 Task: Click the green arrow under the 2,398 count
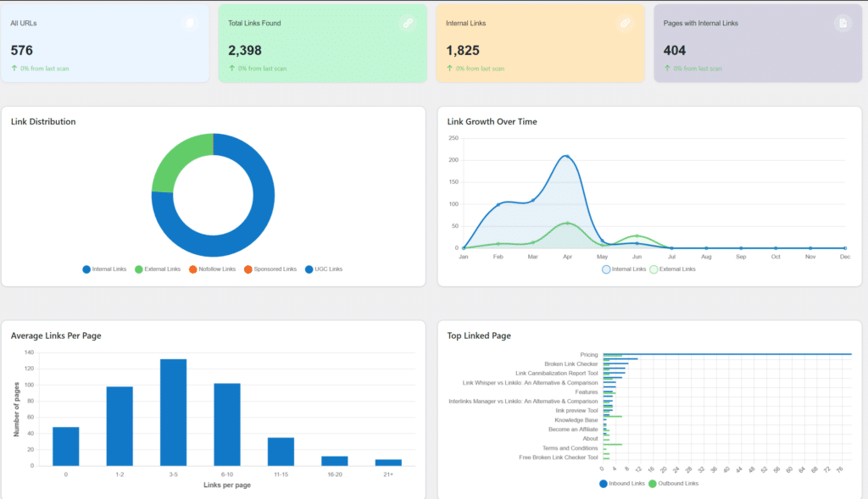coord(232,68)
